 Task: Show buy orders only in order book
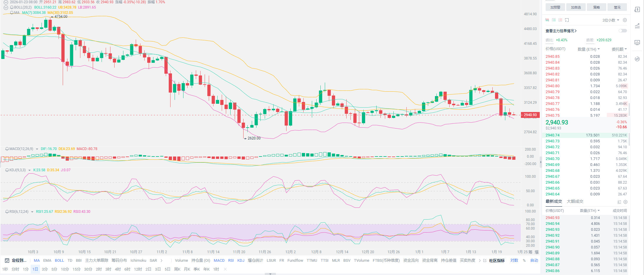coord(554,20)
